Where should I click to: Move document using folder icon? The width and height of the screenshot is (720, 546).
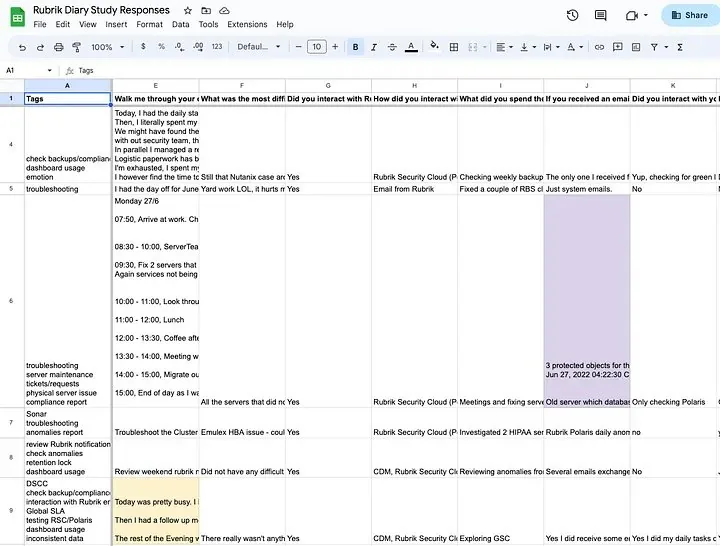206,10
